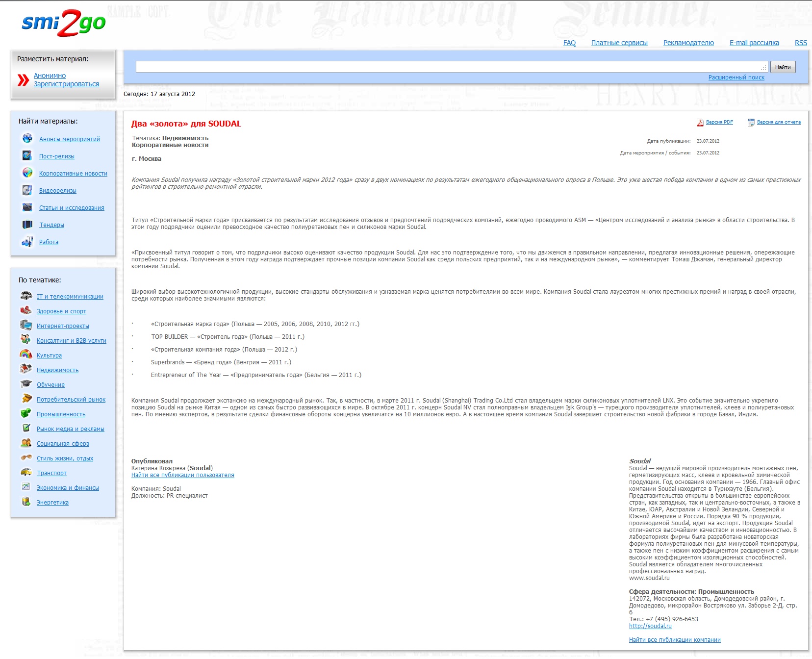
Task: Go to Рекламодателю section
Action: click(x=688, y=43)
